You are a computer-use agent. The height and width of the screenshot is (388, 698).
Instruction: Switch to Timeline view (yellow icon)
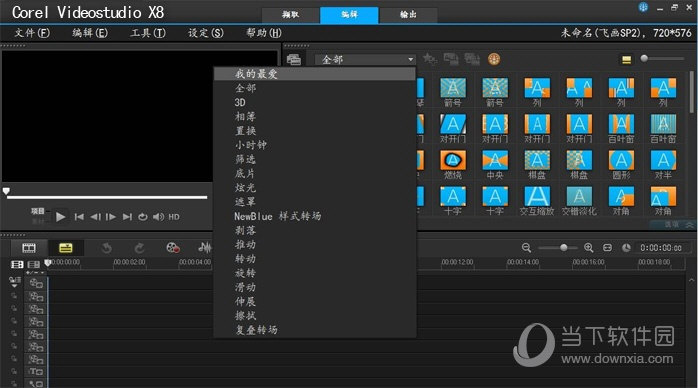pos(65,248)
